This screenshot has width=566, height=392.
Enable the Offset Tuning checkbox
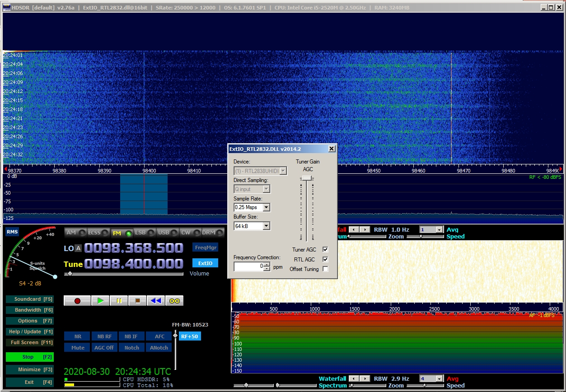(x=325, y=269)
